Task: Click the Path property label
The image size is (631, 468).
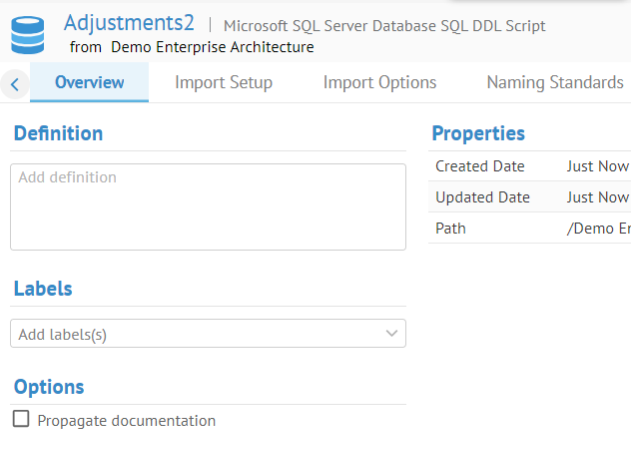Action: pos(450,228)
